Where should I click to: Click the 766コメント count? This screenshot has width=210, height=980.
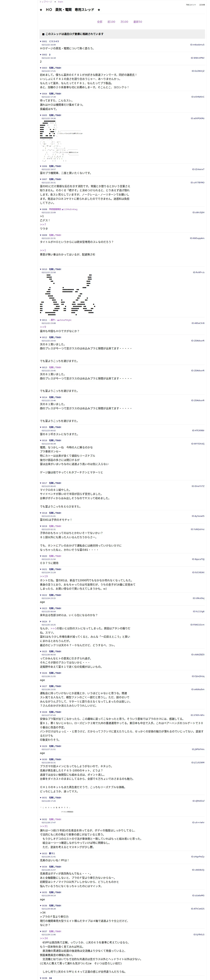[191, 5]
